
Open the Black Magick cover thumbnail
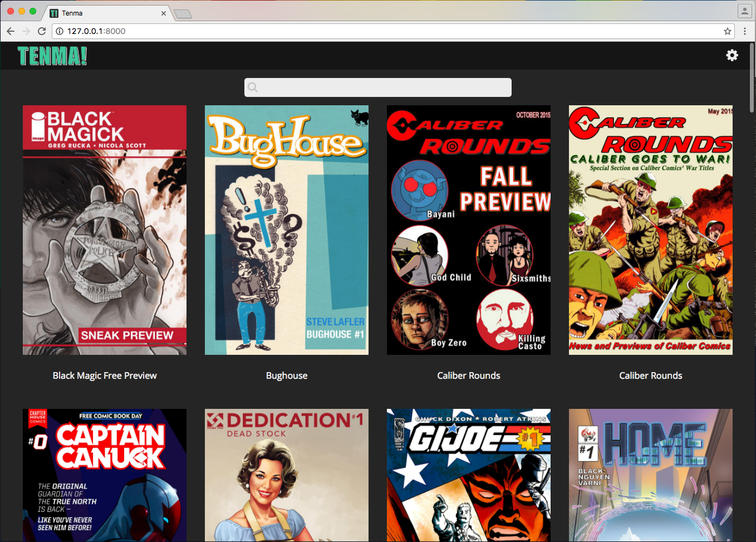pos(105,230)
